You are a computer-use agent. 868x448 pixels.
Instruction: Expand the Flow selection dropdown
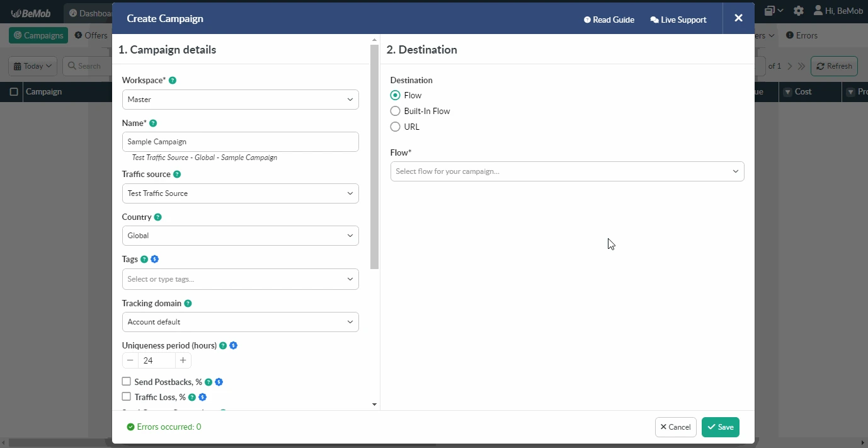coord(567,171)
